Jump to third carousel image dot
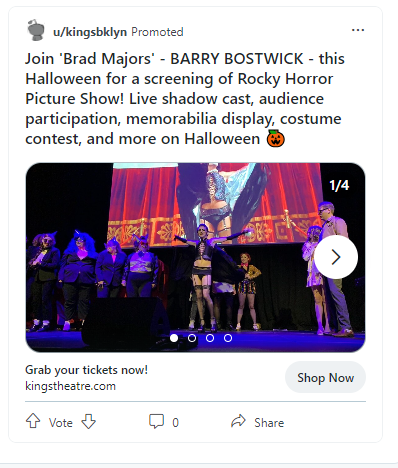 tap(210, 338)
